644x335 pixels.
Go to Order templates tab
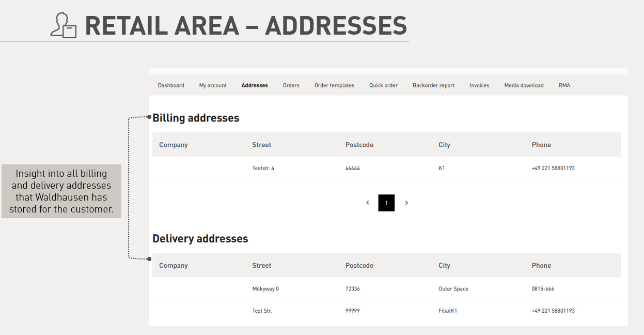(x=334, y=85)
